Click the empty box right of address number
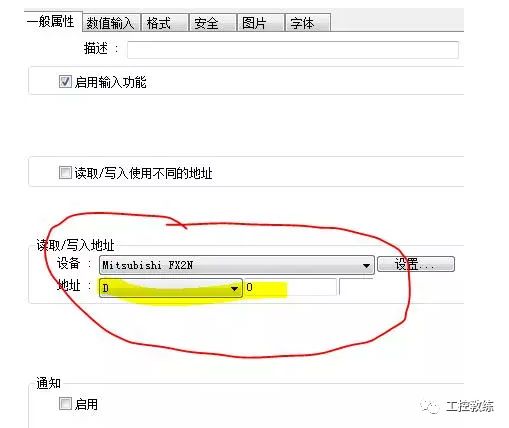Image resolution: width=509 pixels, height=428 pixels. tap(356, 287)
